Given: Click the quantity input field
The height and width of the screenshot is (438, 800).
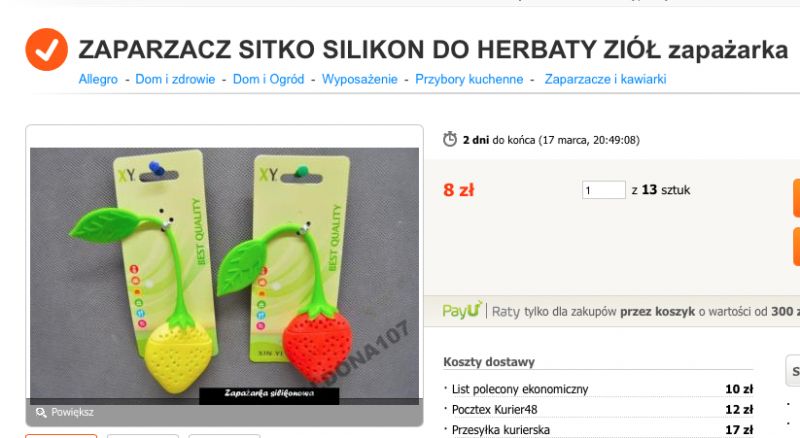Looking at the screenshot, I should [604, 190].
